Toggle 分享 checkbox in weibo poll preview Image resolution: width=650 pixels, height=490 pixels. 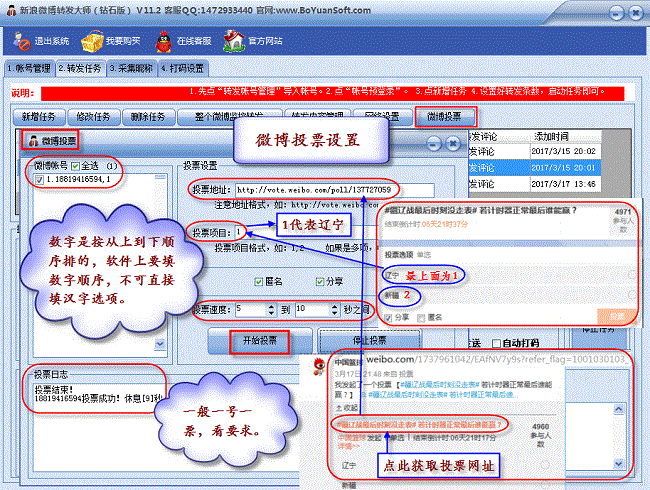(x=388, y=318)
